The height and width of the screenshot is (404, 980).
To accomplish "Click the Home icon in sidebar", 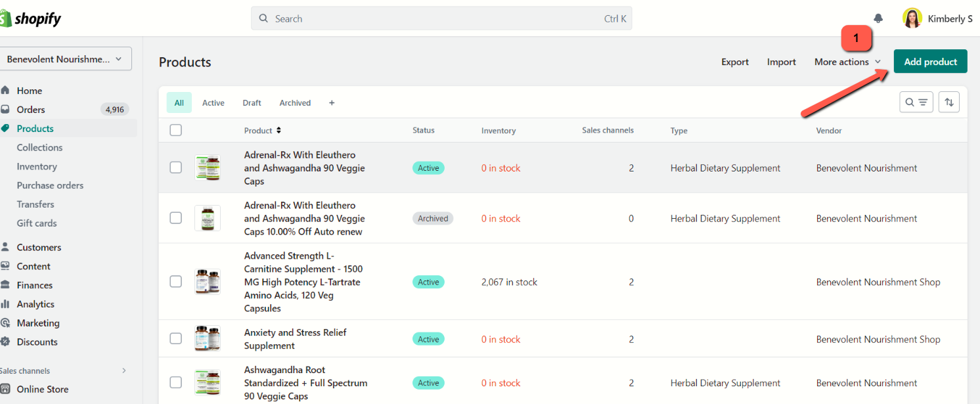I will point(5,91).
